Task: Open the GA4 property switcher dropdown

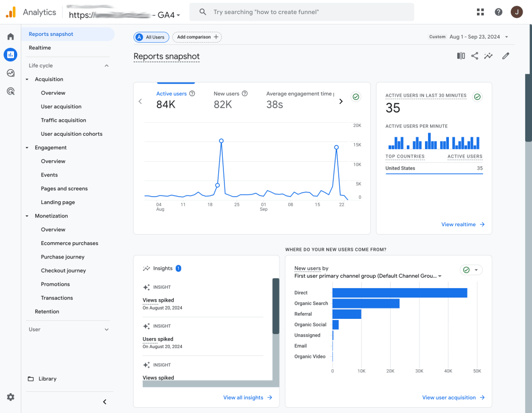Action: [x=179, y=15]
